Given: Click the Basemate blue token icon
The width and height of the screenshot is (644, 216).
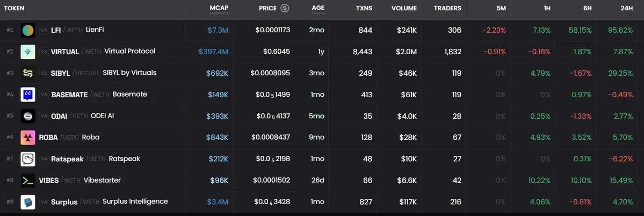Looking at the screenshot, I should pyautogui.click(x=28, y=95).
